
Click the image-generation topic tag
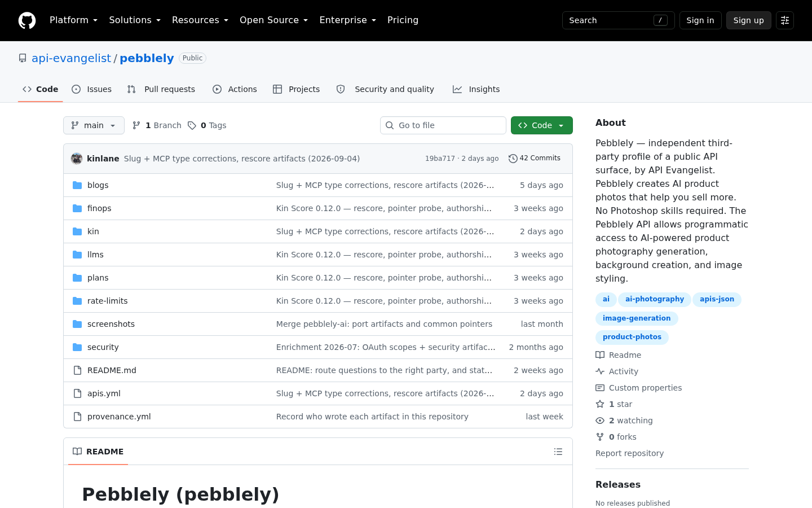pyautogui.click(x=637, y=318)
